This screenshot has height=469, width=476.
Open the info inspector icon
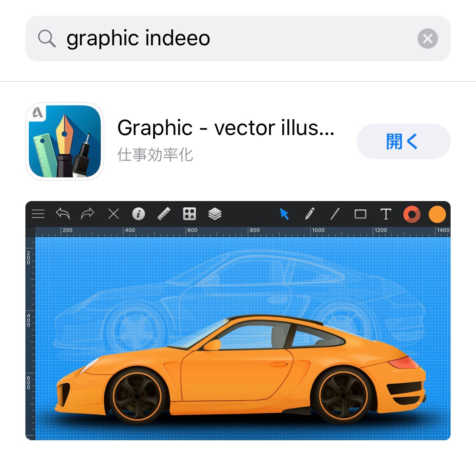138,214
